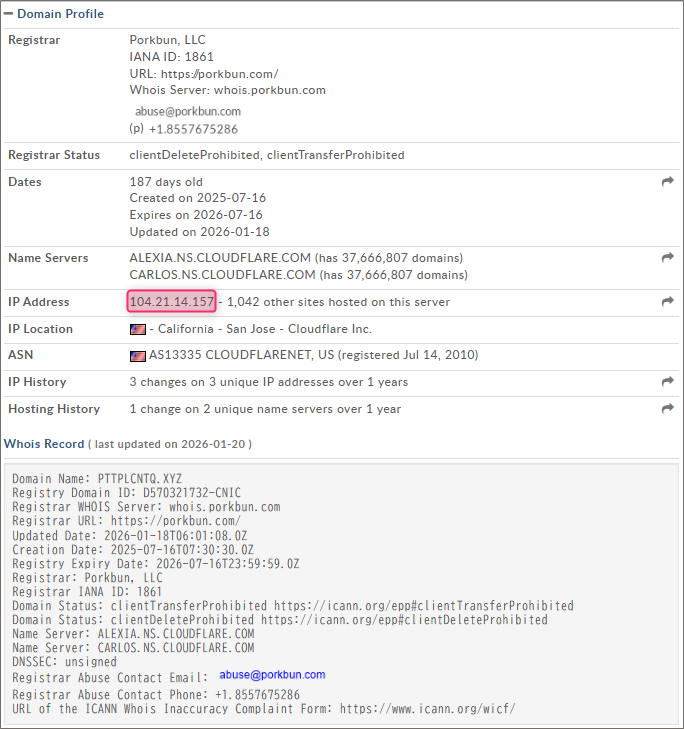Open the Registrar Abuse Contact Email link in Whois record
This screenshot has height=729, width=684.
(272, 675)
